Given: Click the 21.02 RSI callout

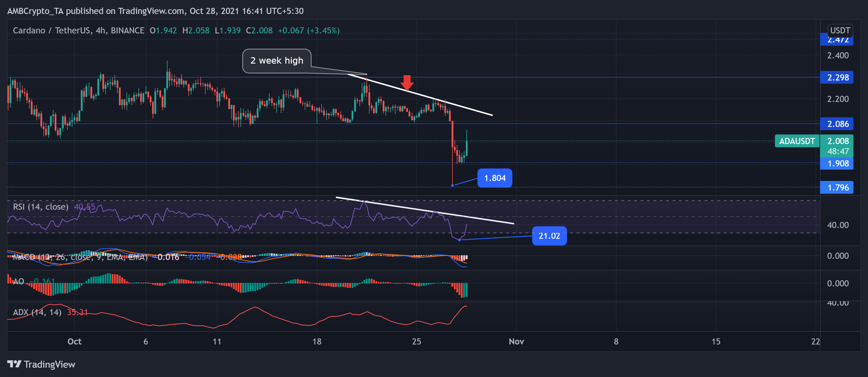Looking at the screenshot, I should click(x=549, y=236).
